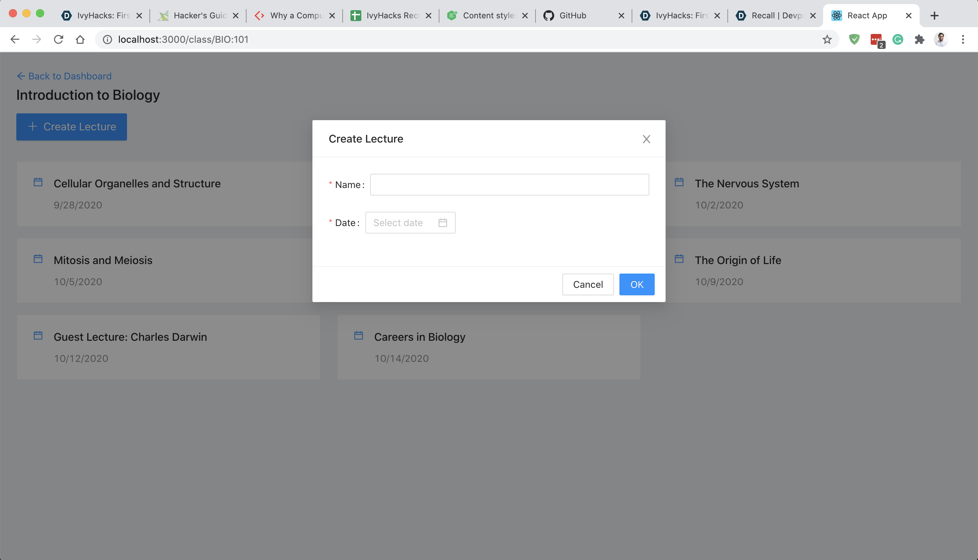Bookmark this page with star icon
The height and width of the screenshot is (560, 978).
tap(827, 39)
